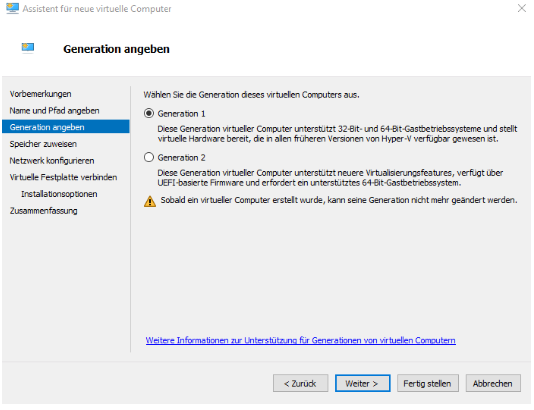Cancel the wizard with Abbrechen
534x410 pixels.
pos(493,383)
